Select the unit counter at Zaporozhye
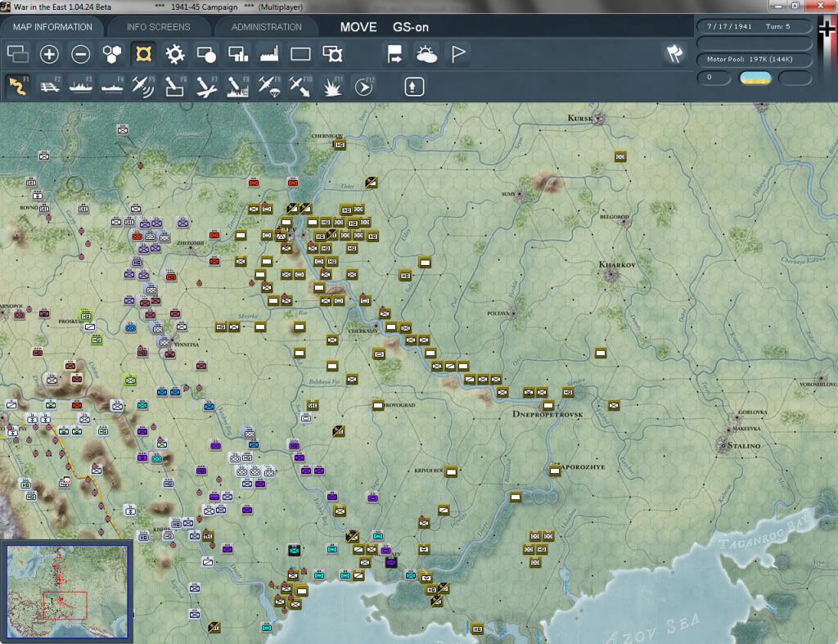Viewport: 838px width, 644px height. click(x=555, y=471)
